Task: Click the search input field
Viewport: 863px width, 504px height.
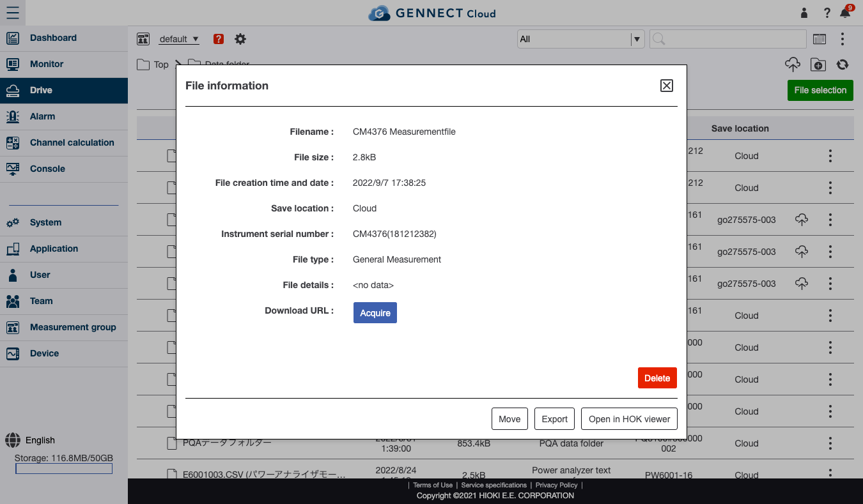Action: pos(728,39)
